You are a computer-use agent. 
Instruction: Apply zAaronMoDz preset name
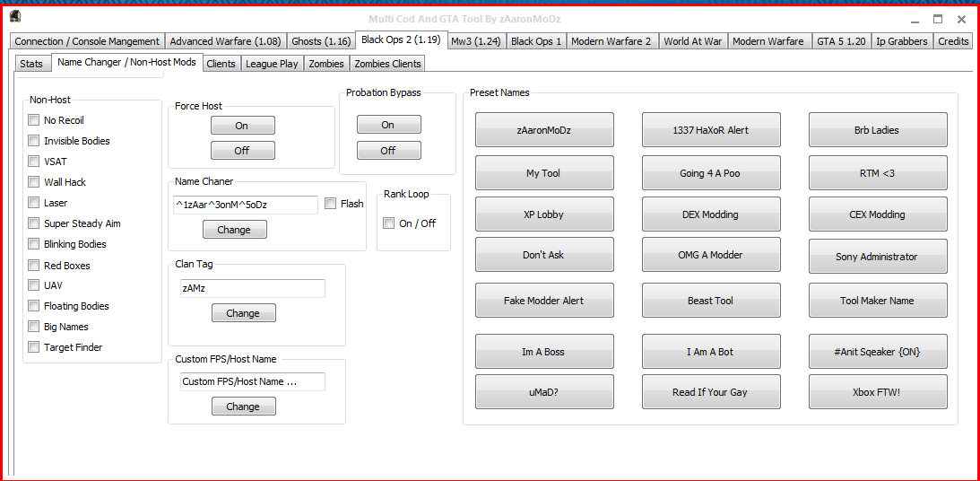pos(544,130)
